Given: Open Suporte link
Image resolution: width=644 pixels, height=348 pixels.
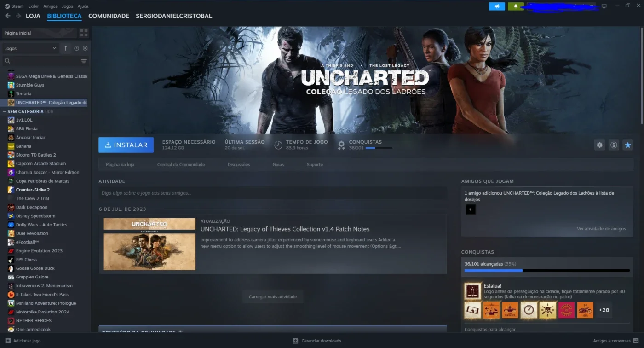Looking at the screenshot, I should point(315,165).
